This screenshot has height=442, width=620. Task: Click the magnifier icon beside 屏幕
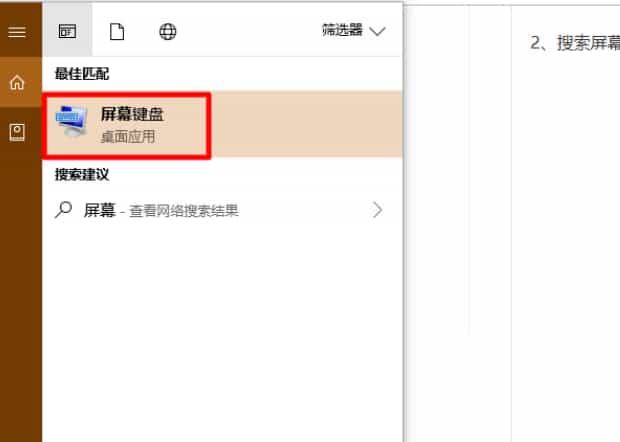pos(63,210)
